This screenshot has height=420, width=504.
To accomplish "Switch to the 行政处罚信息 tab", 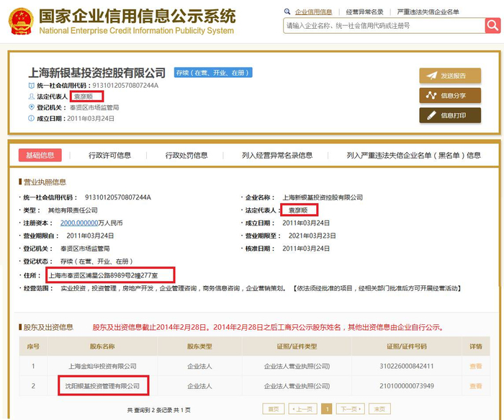I will tap(186, 156).
